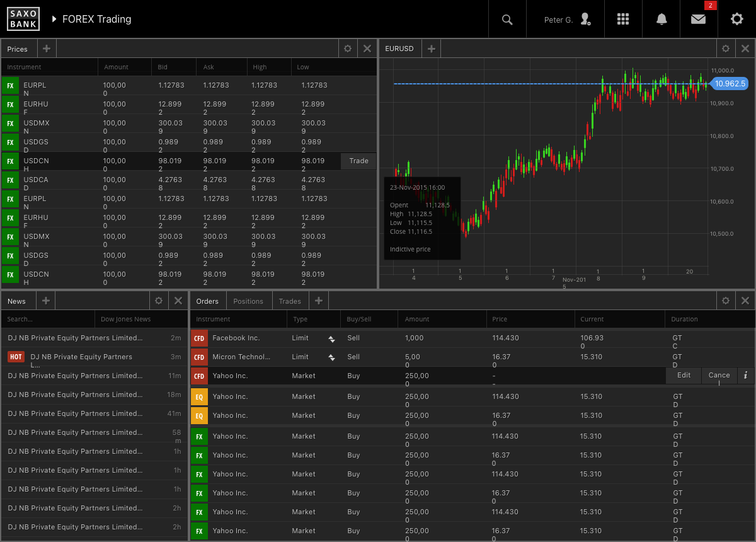Open the search magnifier in top bar
The height and width of the screenshot is (542, 756).
[507, 20]
